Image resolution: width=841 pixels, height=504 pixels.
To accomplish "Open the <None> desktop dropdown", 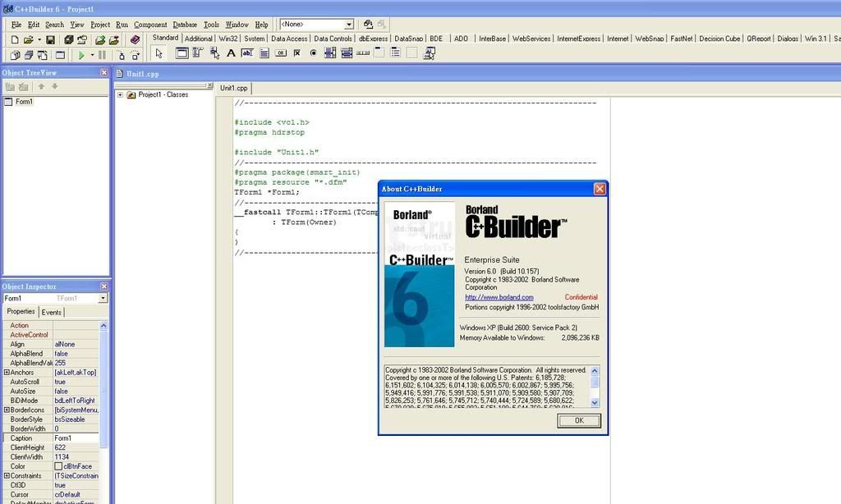I will 348,24.
